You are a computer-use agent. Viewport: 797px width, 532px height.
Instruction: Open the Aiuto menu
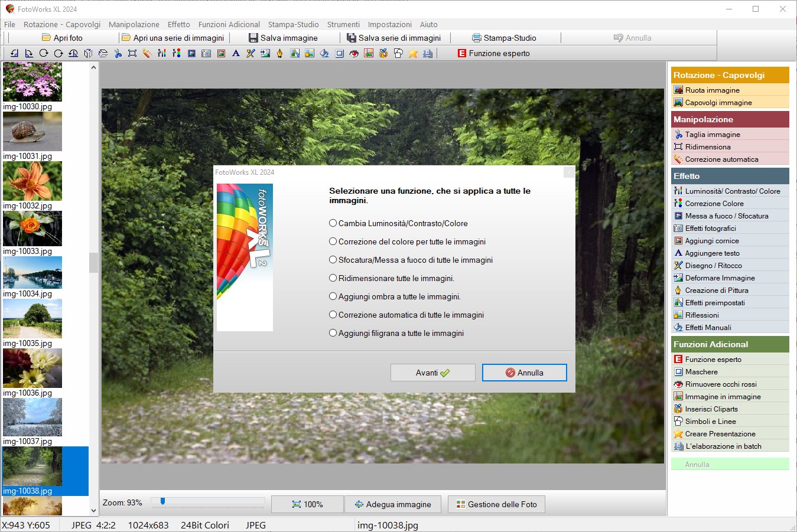coord(428,24)
